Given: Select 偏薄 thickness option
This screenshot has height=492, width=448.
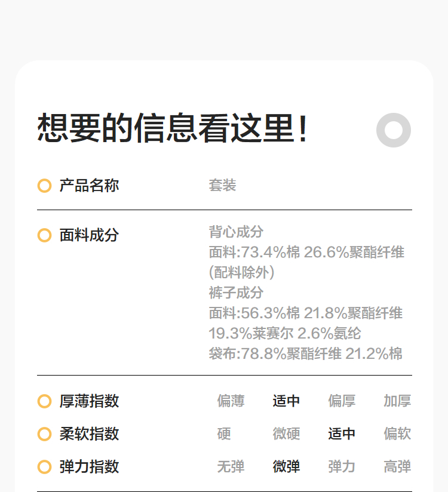Looking at the screenshot, I should pyautogui.click(x=231, y=401).
